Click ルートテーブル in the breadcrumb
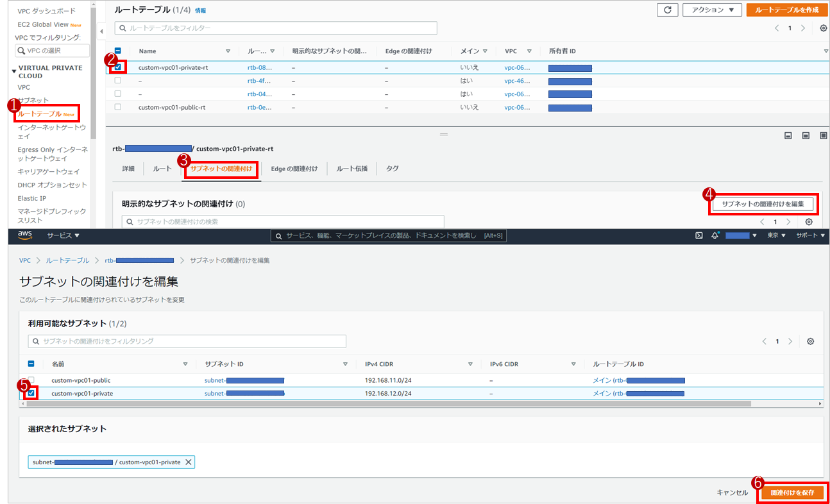Screen dimensions: 830x504 (x=67, y=260)
